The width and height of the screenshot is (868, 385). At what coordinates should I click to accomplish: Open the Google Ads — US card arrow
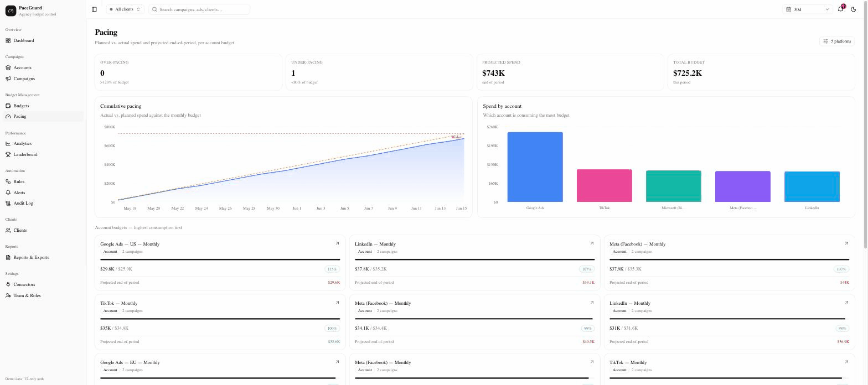(337, 243)
